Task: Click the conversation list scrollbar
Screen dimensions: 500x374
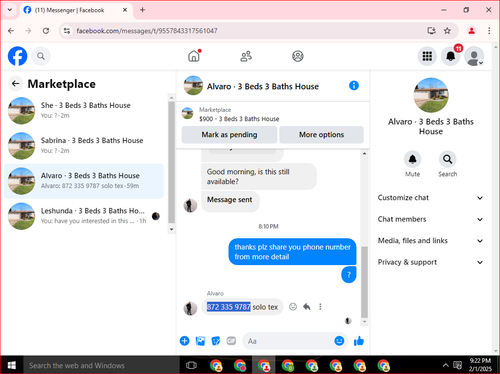Action: click(x=172, y=162)
